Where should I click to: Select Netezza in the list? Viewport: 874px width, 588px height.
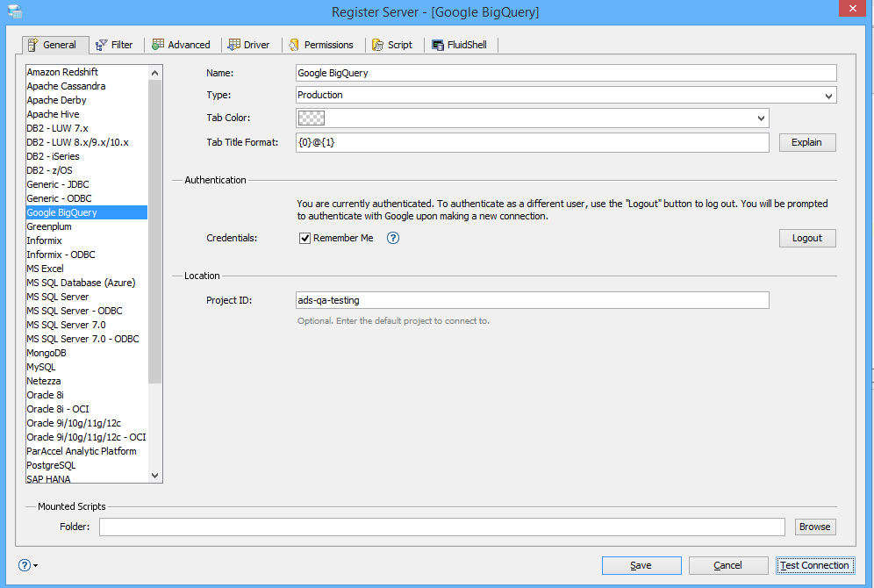coord(87,381)
